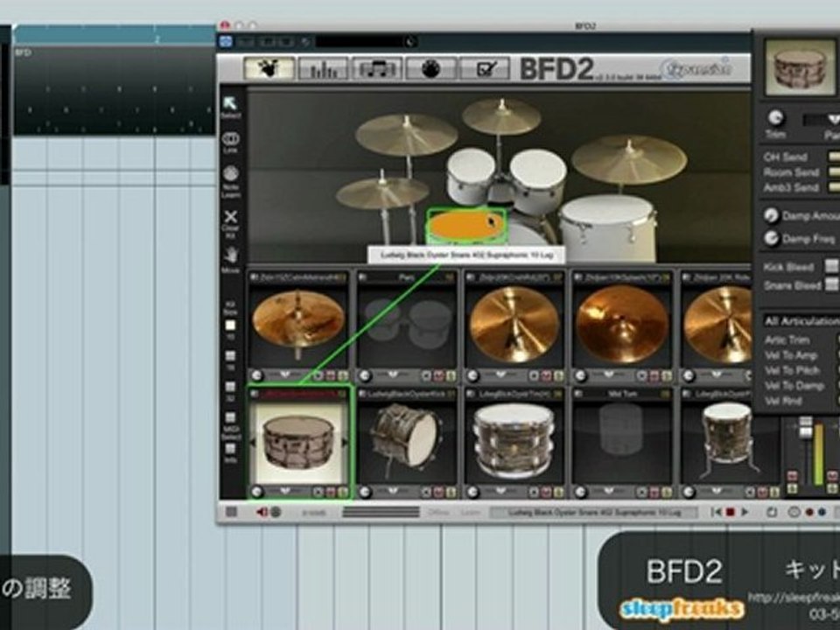
Task: Click the snare preview image in inspector
Action: 800,68
